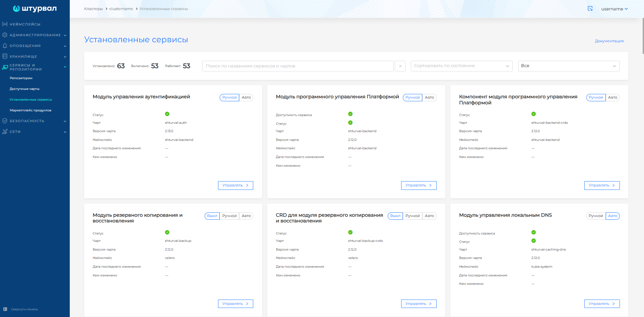This screenshot has width=644, height=317.
Task: Set backup module to Выкл mode
Action: pos(212,216)
